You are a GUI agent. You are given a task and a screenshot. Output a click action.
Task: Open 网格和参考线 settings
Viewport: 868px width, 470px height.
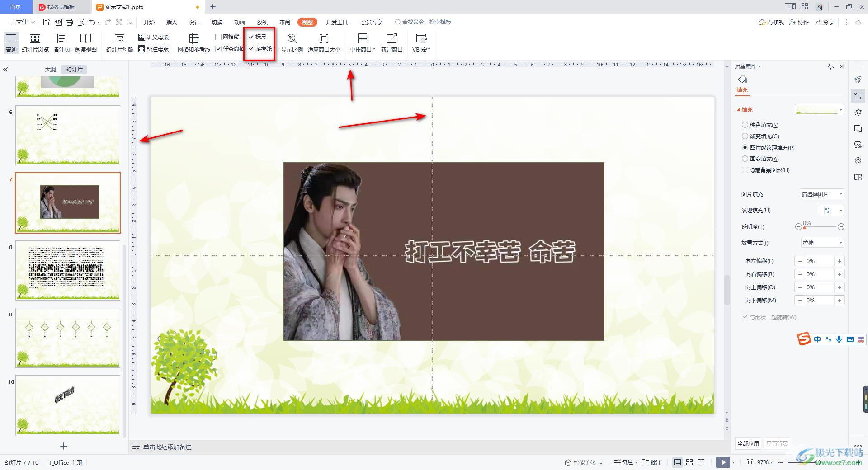(x=194, y=43)
